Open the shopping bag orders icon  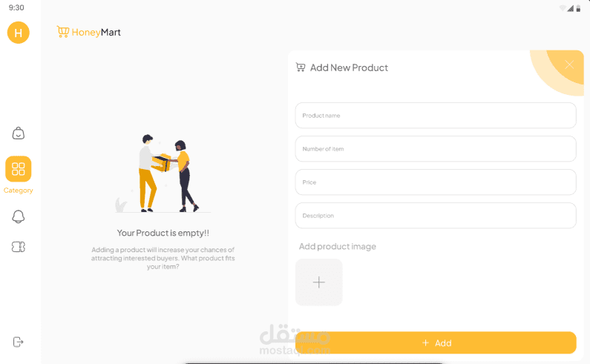click(18, 133)
